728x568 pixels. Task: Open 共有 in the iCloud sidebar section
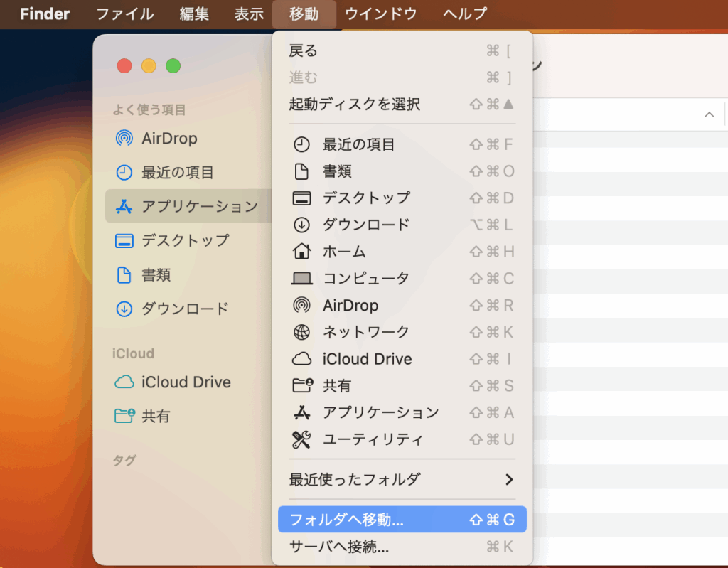click(x=156, y=417)
